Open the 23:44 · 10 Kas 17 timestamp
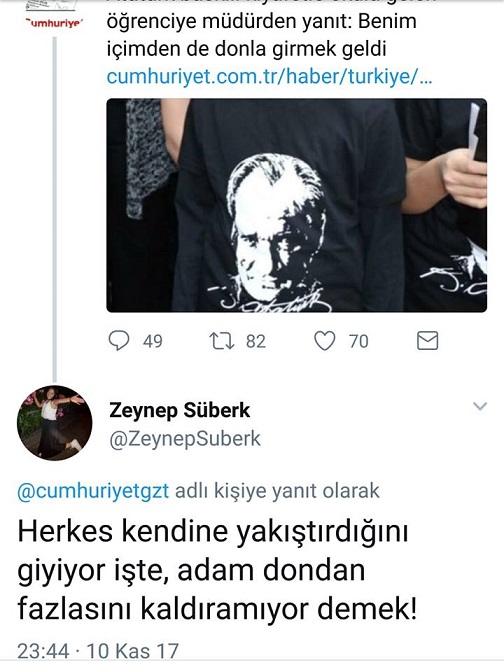 98,651
